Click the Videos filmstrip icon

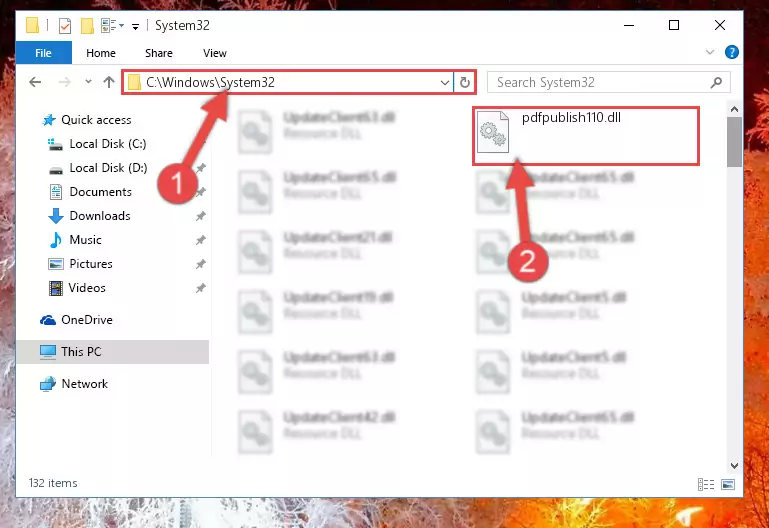coord(56,288)
